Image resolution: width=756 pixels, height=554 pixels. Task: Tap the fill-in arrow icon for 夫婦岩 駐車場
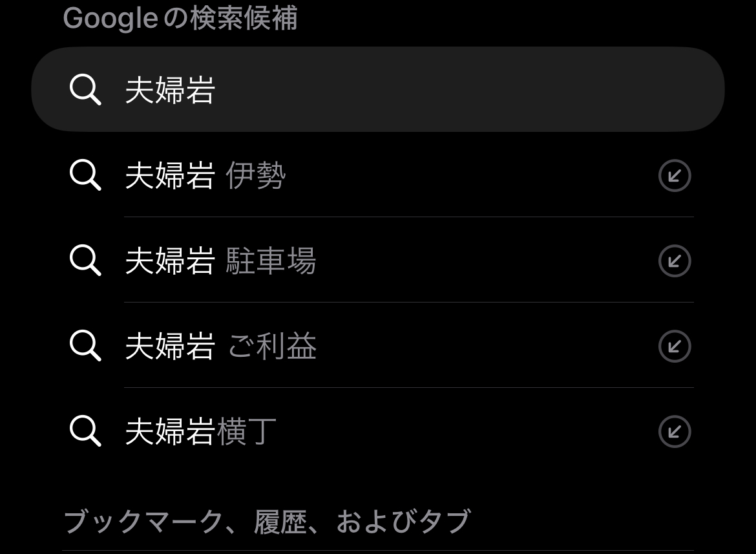(675, 261)
